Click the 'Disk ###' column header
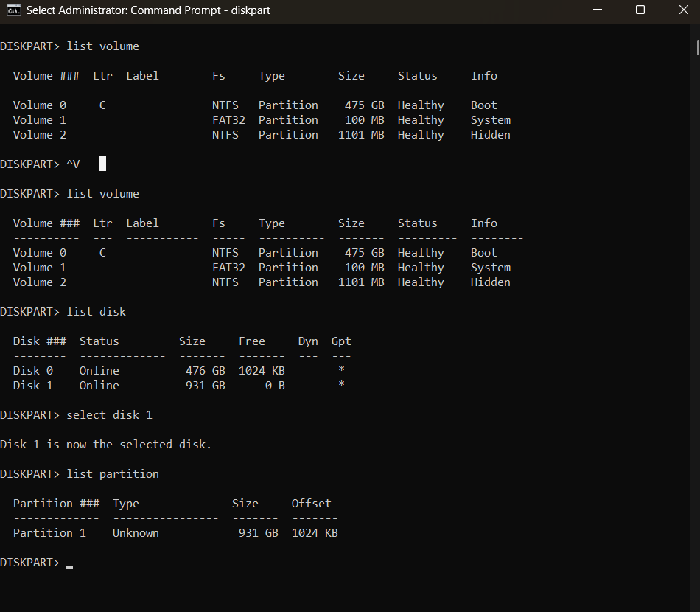The image size is (700, 612). 40,341
